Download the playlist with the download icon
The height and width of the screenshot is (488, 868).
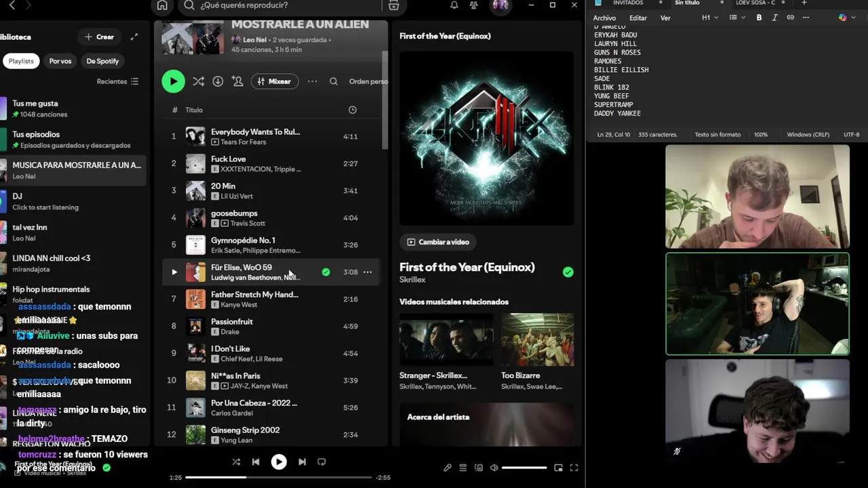(x=218, y=81)
